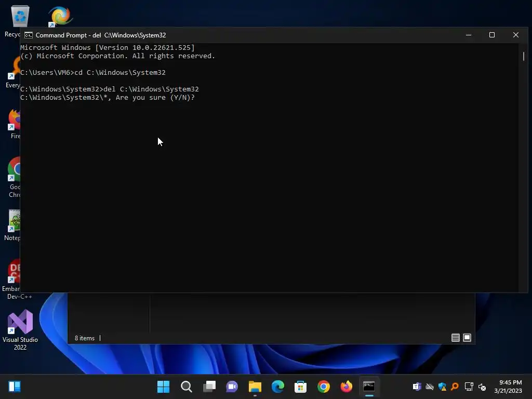Click the 'Are you sure (Y/N)?' prompt line
This screenshot has height=399, width=532.
108,98
